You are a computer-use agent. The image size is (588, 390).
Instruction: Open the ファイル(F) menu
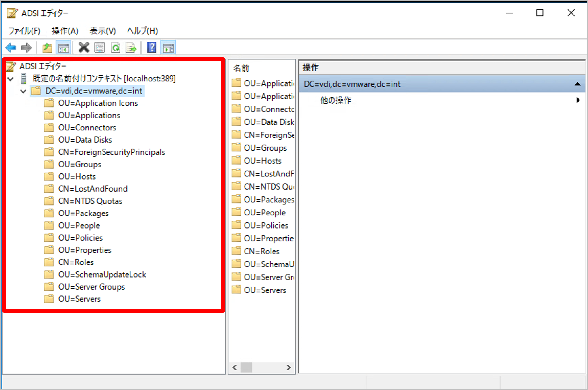point(24,31)
